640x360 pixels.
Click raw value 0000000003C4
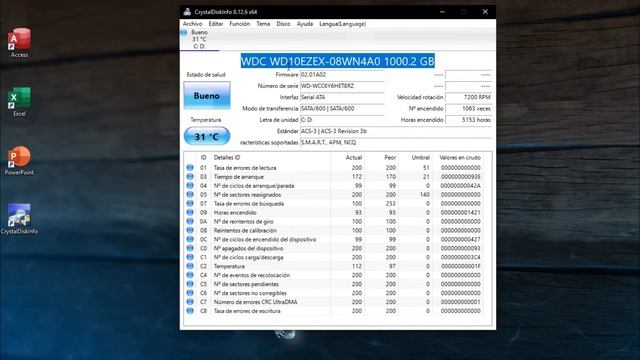(460, 257)
